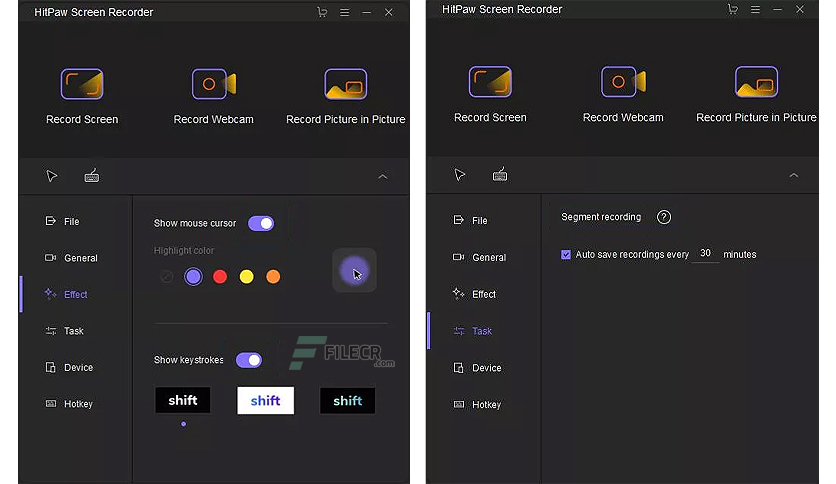Viewport: 836px width, 484px height.
Task: Open Device tab in right window
Action: pyautogui.click(x=477, y=368)
